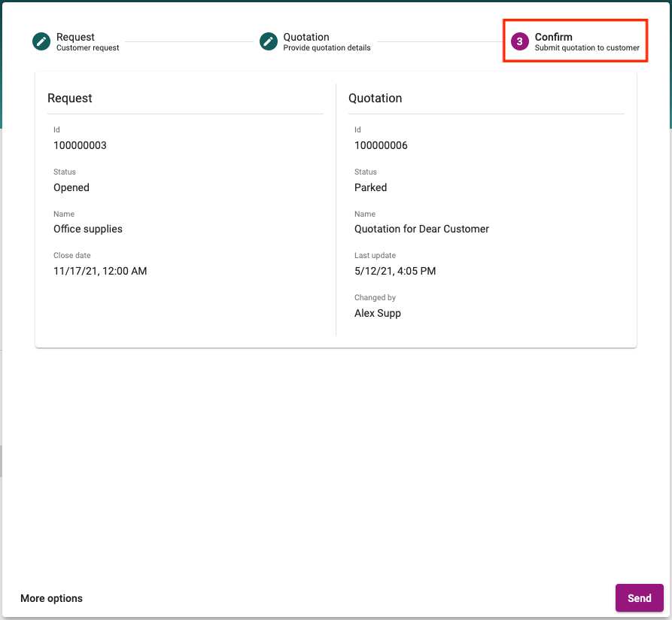
Task: Click the Provide quotation details subtitle
Action: 327,48
